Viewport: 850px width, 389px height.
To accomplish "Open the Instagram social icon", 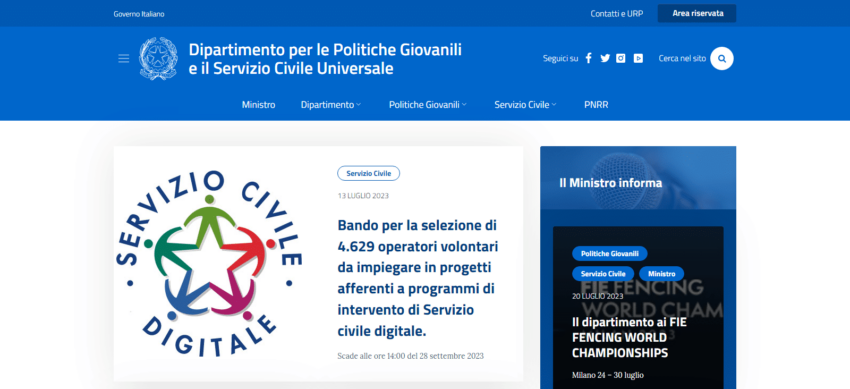I will pyautogui.click(x=621, y=59).
